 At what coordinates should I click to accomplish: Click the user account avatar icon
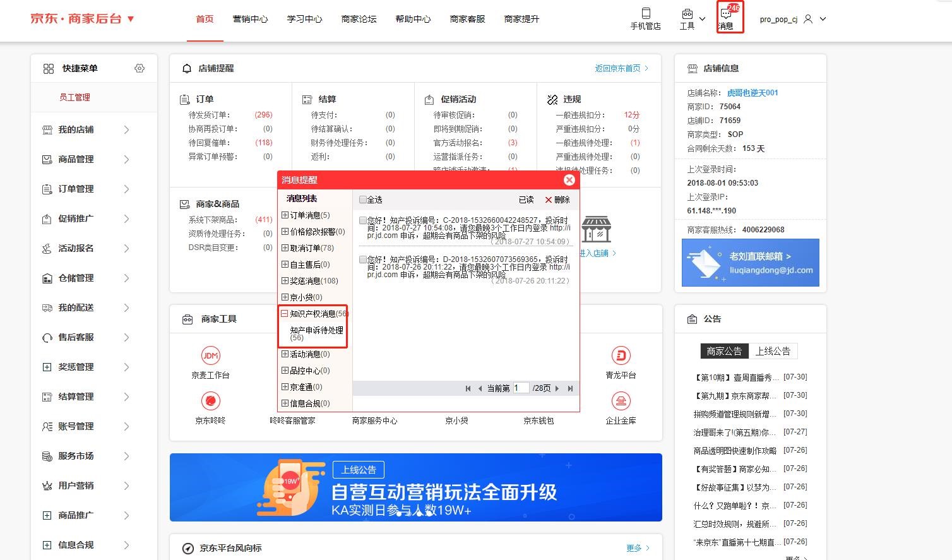808,19
